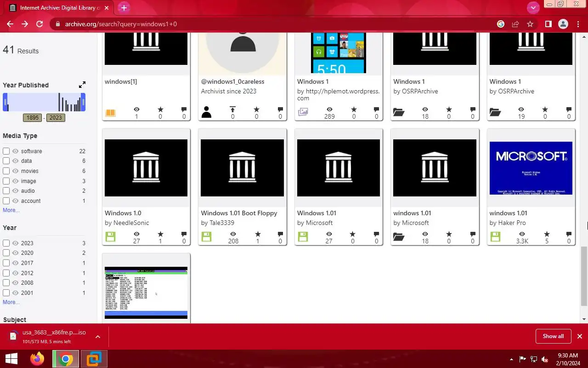
Task: Check the data media type checkbox
Action: (x=6, y=161)
